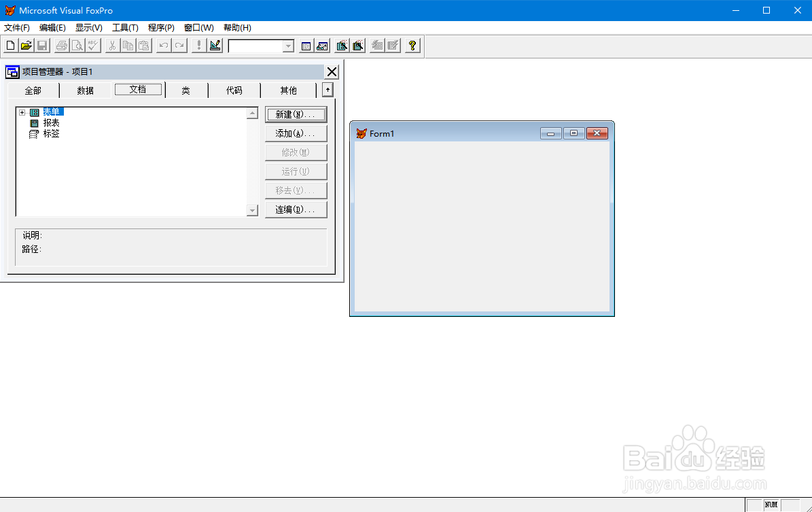Switch to the 类 tab

[x=186, y=90]
